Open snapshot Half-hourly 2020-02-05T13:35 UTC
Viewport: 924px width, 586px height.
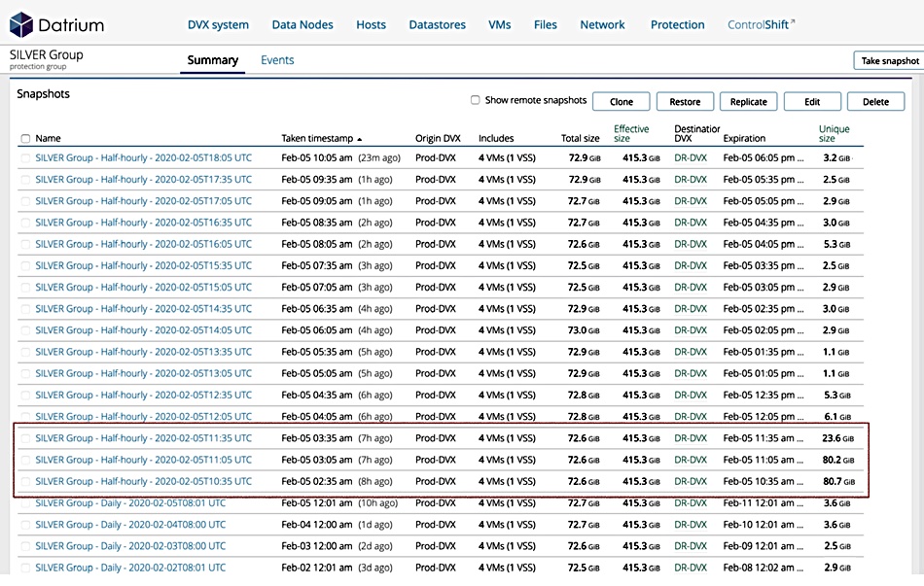(143, 352)
